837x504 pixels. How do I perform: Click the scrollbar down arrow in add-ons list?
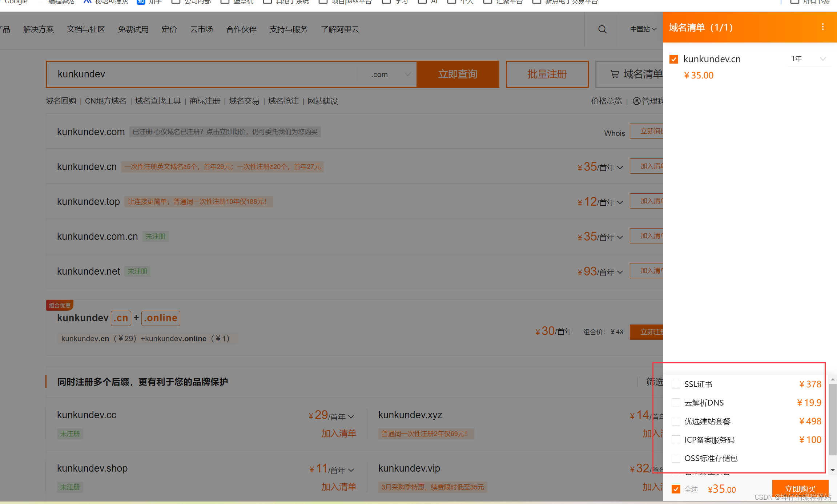(x=833, y=470)
